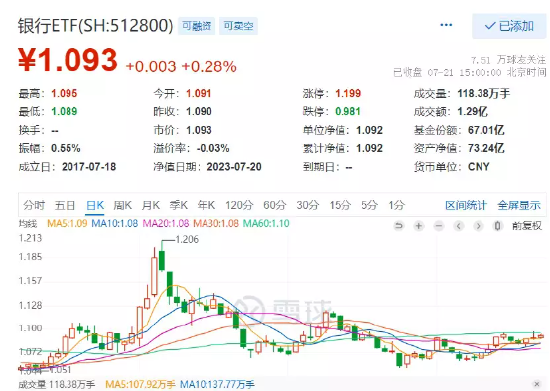Zoom out the K-line chart with minus icon
This screenshot has height=391, width=550.
point(438,225)
